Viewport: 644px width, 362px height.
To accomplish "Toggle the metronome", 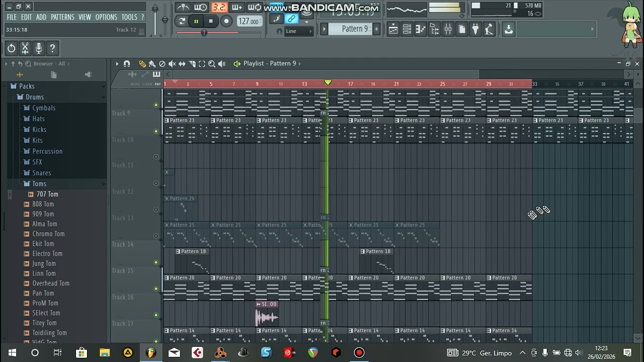I will point(183,7).
